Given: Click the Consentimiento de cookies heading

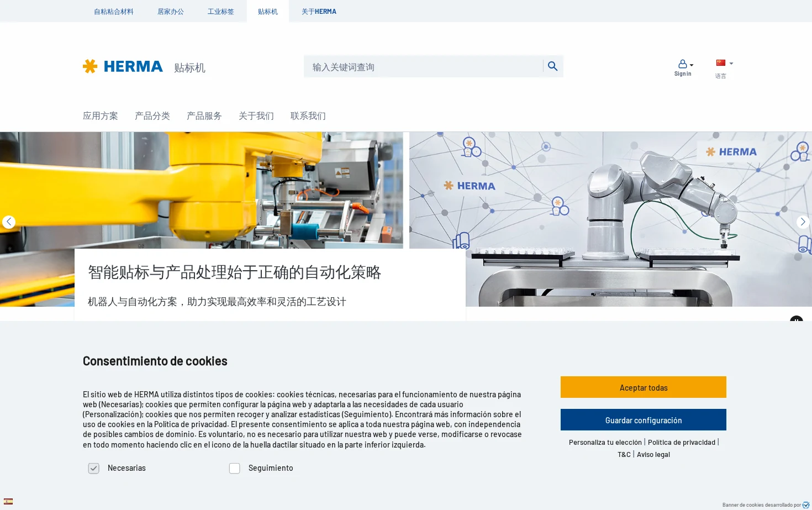Looking at the screenshot, I should (x=155, y=361).
